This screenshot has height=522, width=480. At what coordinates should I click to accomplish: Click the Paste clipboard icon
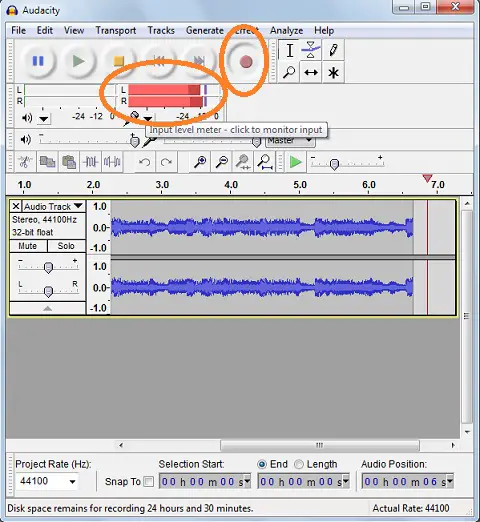point(69,162)
